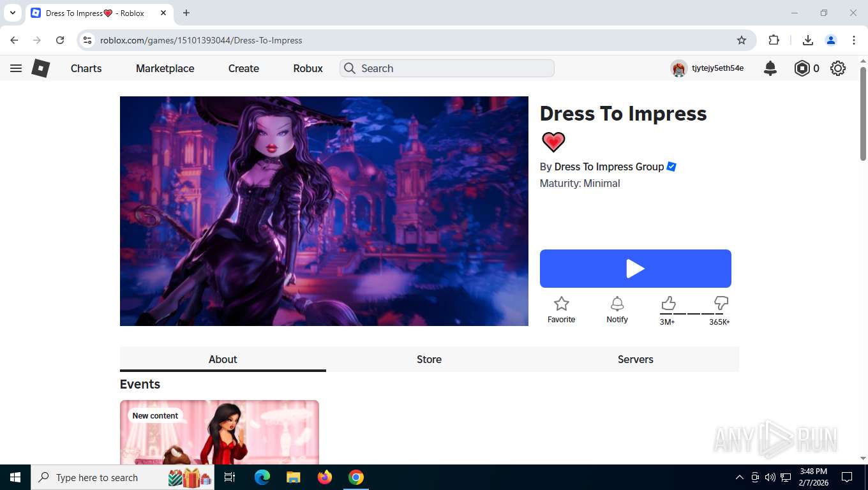Open Chrome extensions puzzle icon
Screen dimensions: 868x490
pyautogui.click(x=774, y=40)
